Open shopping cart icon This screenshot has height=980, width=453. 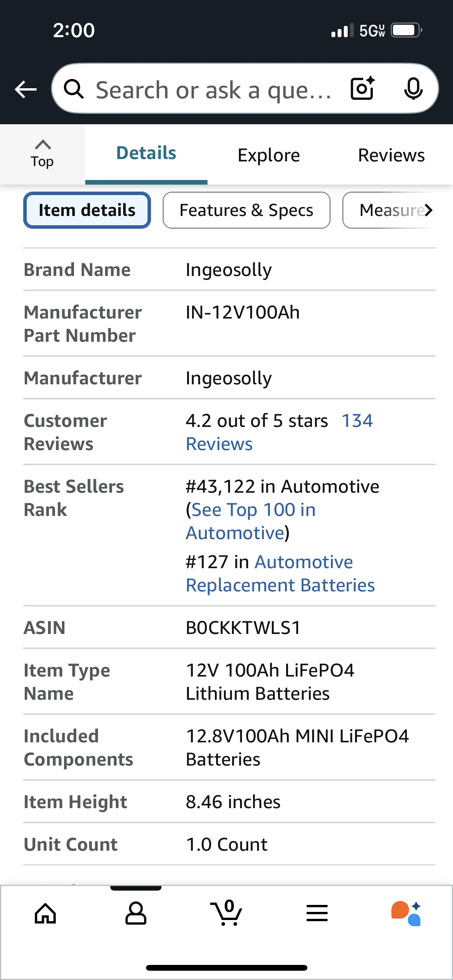click(x=226, y=913)
